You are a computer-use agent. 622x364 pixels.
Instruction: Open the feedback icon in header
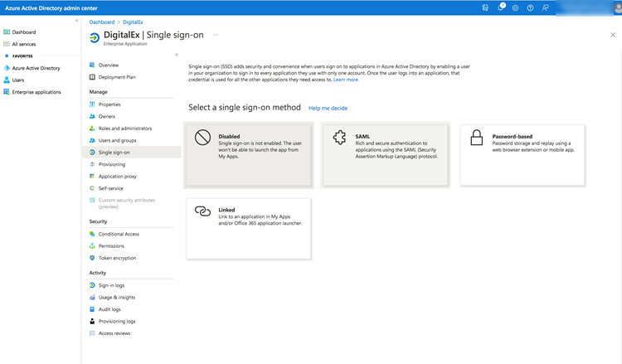545,7
